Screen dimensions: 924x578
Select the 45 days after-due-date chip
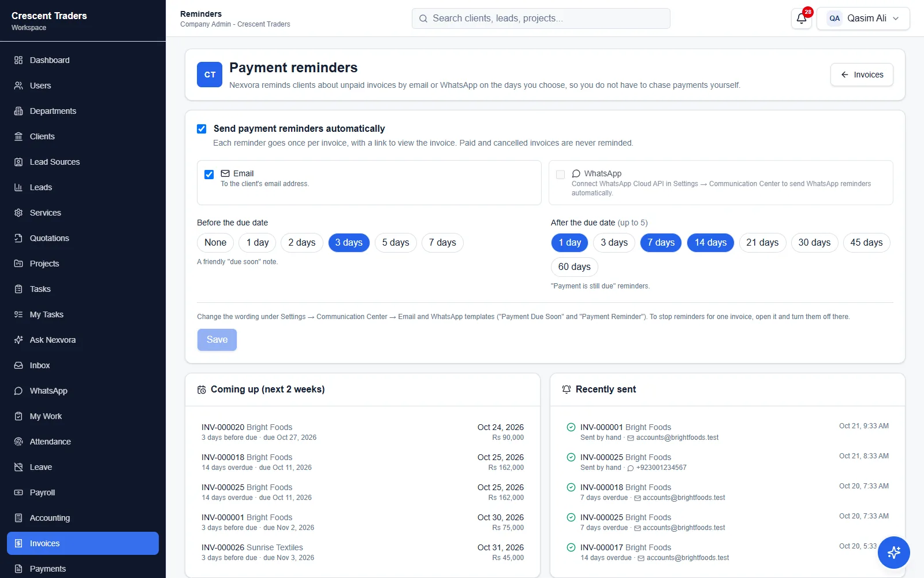coord(866,243)
